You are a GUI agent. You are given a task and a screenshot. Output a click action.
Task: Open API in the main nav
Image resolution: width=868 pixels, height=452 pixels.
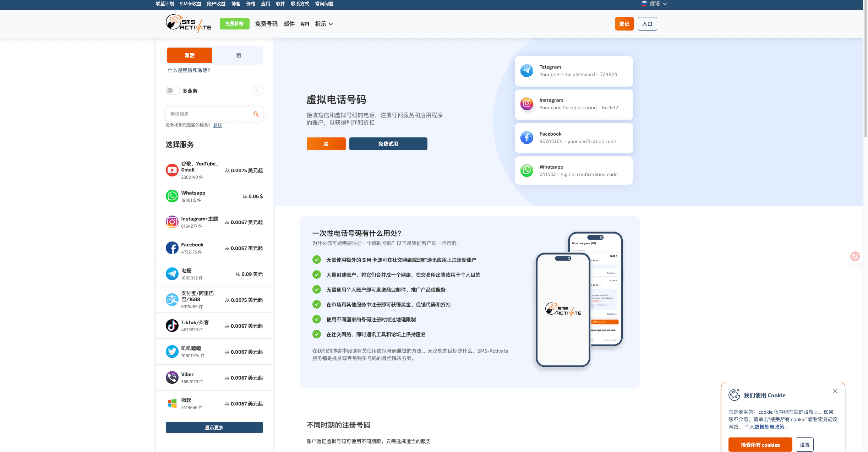click(x=305, y=24)
